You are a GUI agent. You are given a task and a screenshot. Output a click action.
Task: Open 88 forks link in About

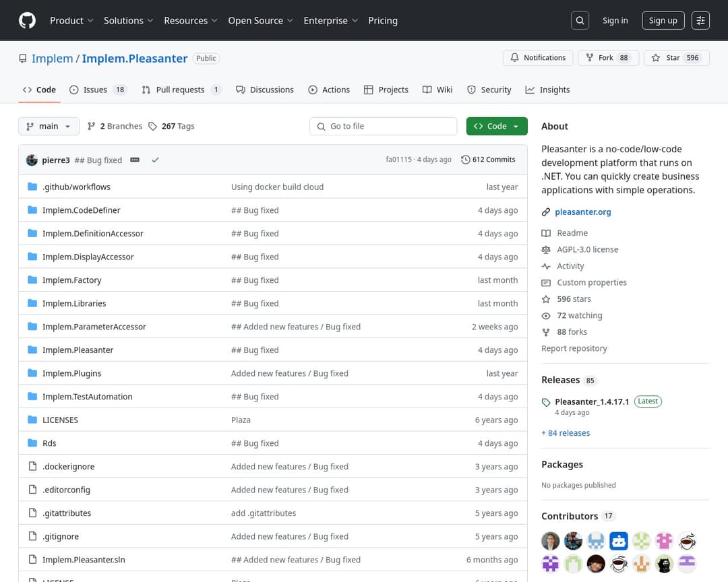pyautogui.click(x=564, y=332)
